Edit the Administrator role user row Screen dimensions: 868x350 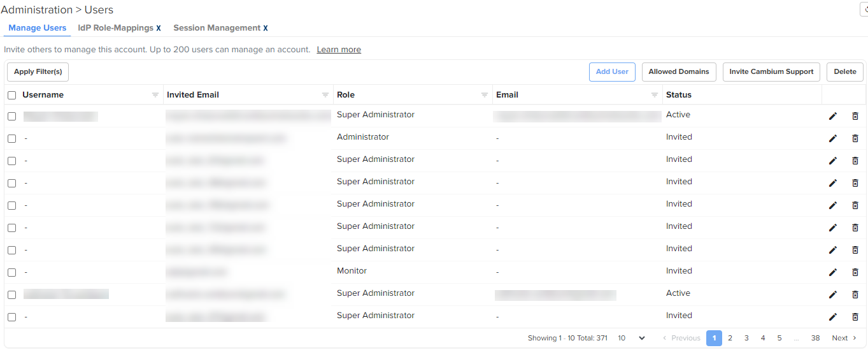click(832, 138)
